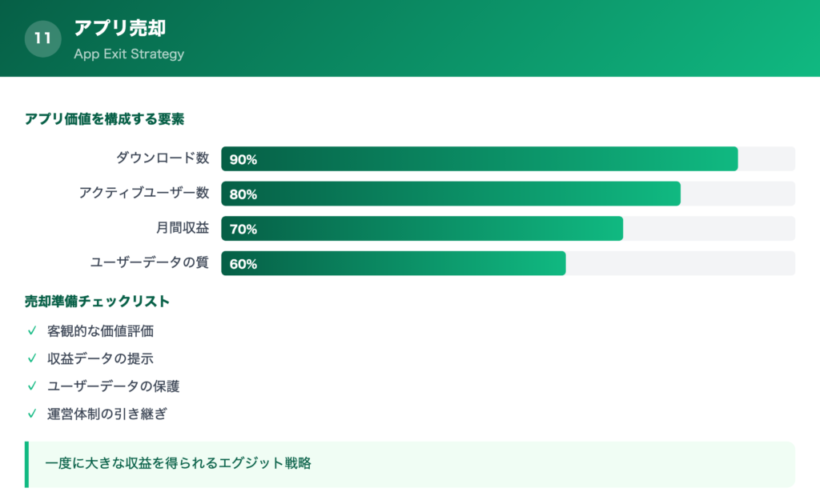Click the checkmark beside 客観的な価値評価
The height and width of the screenshot is (504, 820).
pos(32,330)
